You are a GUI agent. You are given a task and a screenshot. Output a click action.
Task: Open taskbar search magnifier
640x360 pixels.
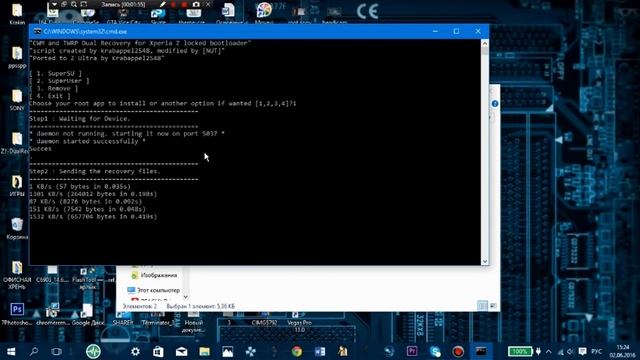pos(34,351)
